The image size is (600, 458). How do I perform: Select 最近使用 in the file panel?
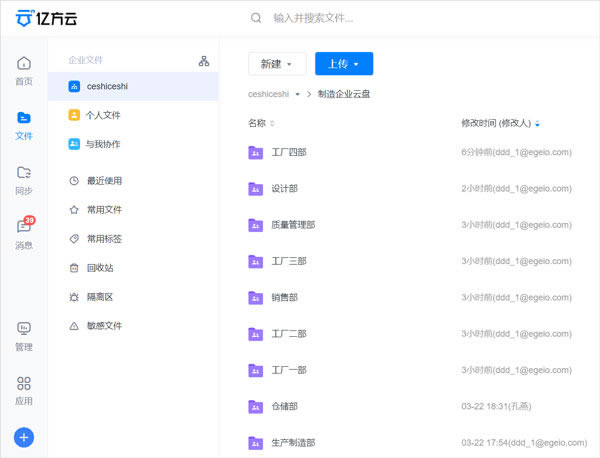(104, 181)
